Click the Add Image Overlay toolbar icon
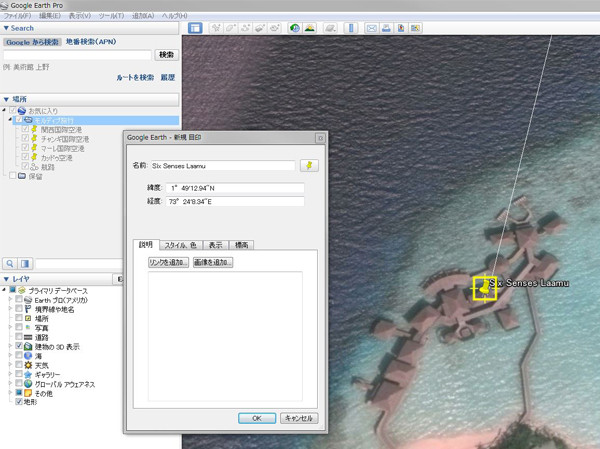This screenshot has width=600, height=449. 260,28
